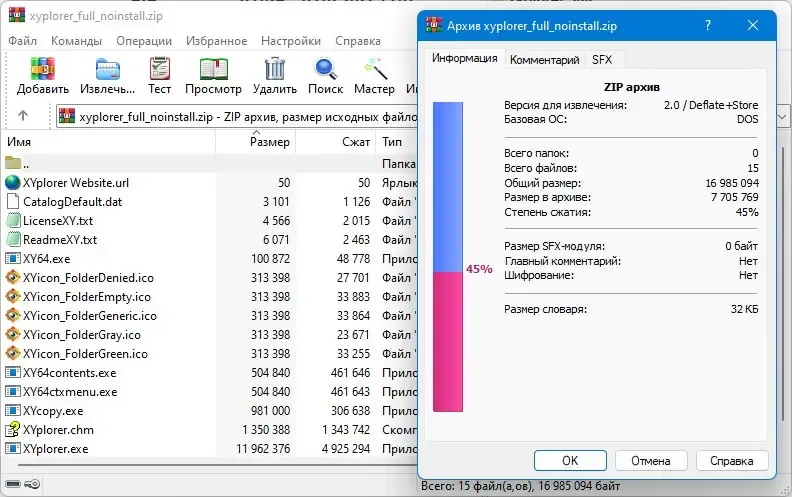
Task: Select XY64contents.exe icon
Action: (x=13, y=373)
